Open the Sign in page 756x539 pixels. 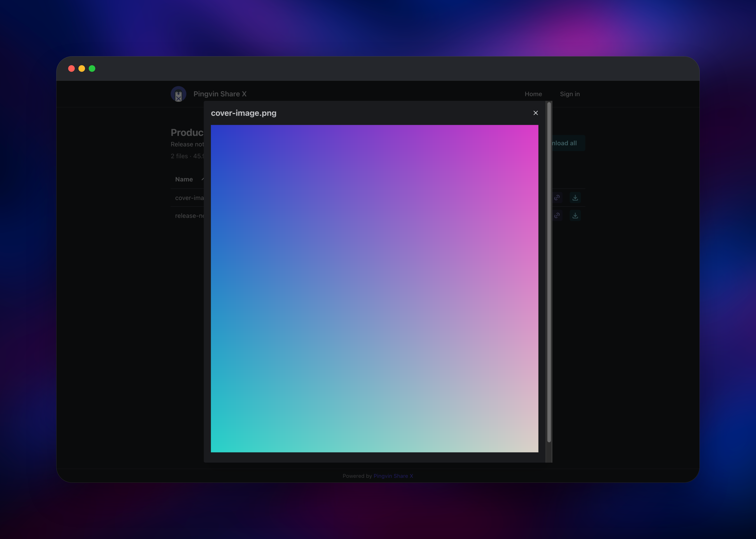pos(570,94)
